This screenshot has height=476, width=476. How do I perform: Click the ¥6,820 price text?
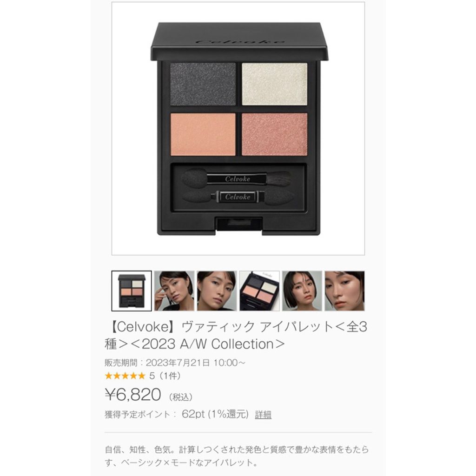[x=132, y=395]
